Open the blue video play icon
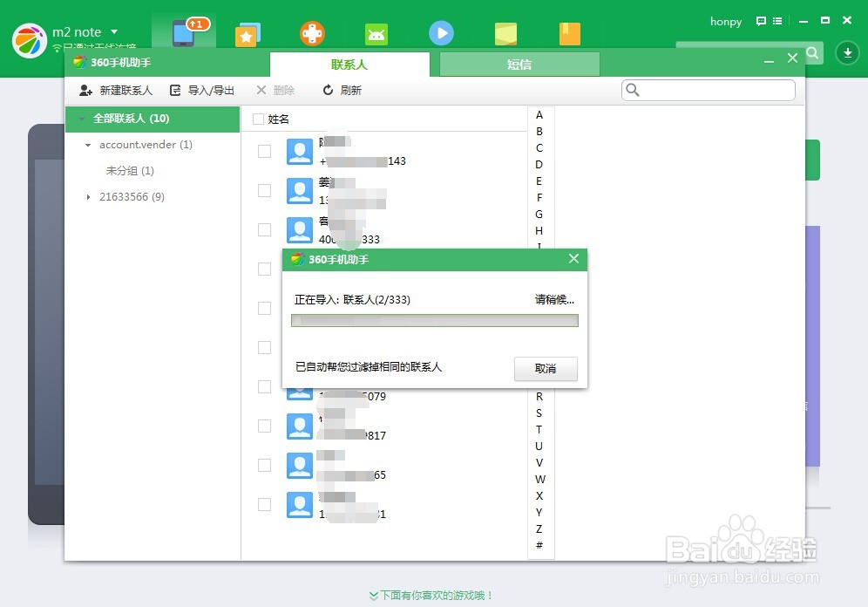The width and height of the screenshot is (868, 607). pos(441,33)
